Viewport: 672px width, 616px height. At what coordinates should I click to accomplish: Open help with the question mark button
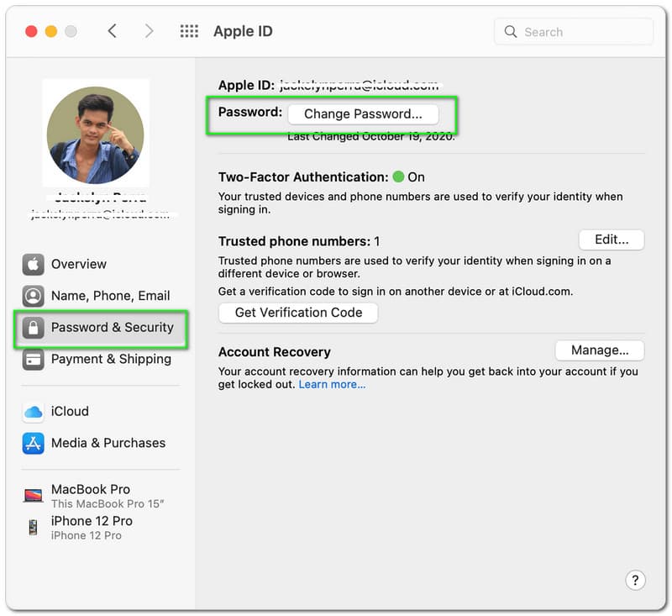coord(635,580)
